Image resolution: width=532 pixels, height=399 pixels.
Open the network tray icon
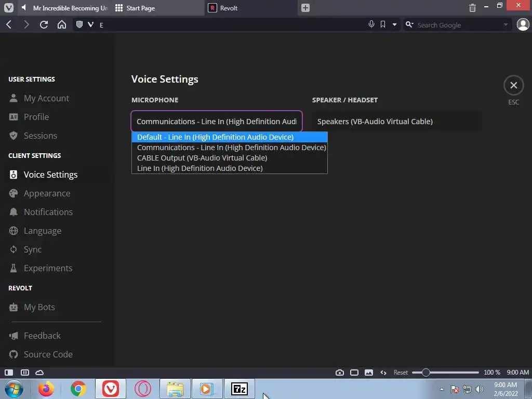[x=467, y=389]
